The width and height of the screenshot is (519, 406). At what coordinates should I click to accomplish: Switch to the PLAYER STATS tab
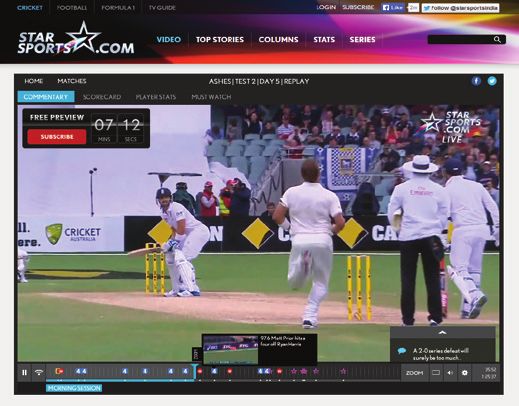pyautogui.click(x=156, y=97)
